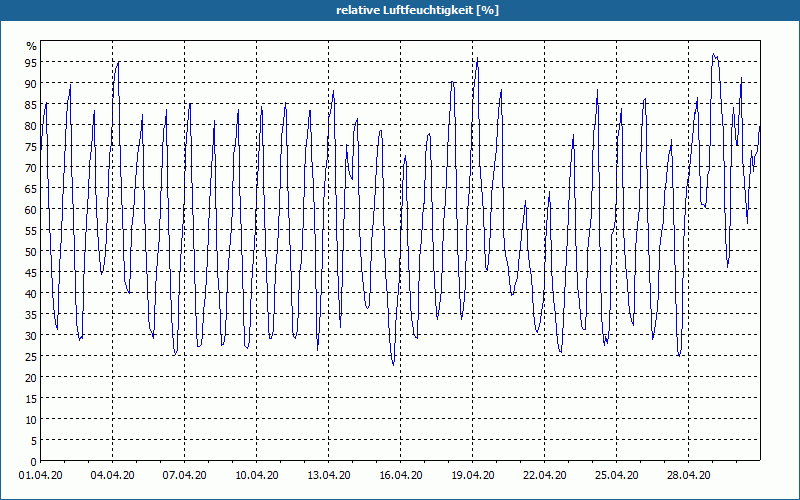
Task: Select the '04.04.20' date label
Action: [113, 475]
